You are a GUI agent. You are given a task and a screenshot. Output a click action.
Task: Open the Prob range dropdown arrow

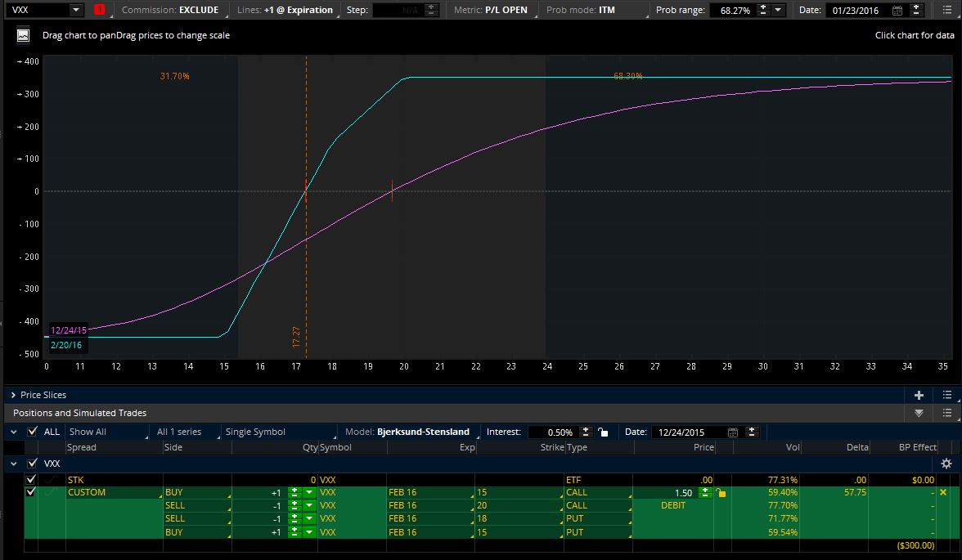tap(779, 11)
